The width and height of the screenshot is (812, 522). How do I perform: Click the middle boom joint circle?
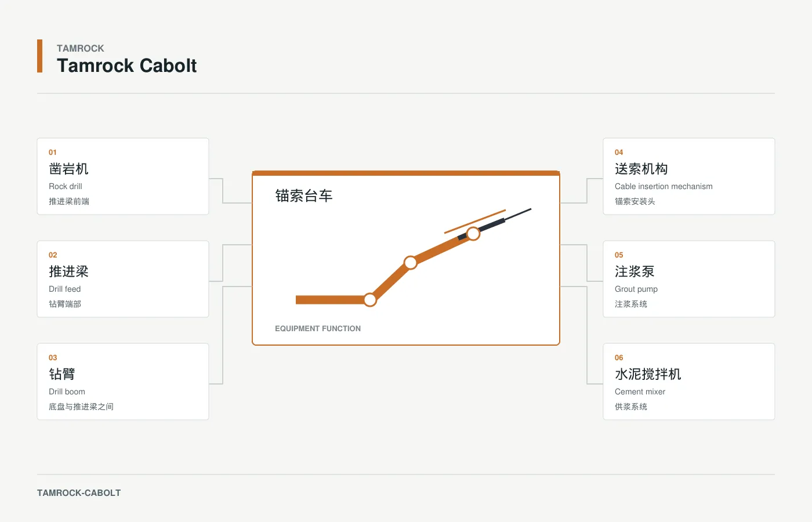pos(411,263)
